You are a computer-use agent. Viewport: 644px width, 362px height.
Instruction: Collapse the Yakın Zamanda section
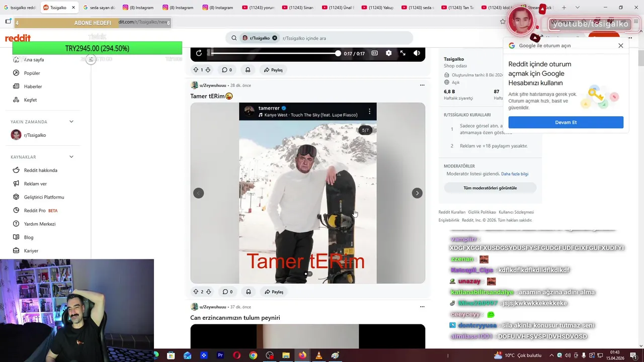click(x=71, y=122)
